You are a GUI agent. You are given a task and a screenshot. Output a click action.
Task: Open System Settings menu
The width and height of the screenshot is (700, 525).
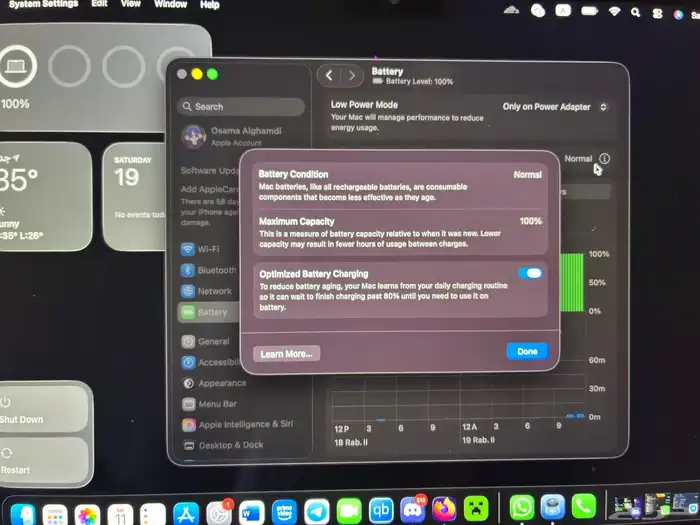tap(43, 4)
